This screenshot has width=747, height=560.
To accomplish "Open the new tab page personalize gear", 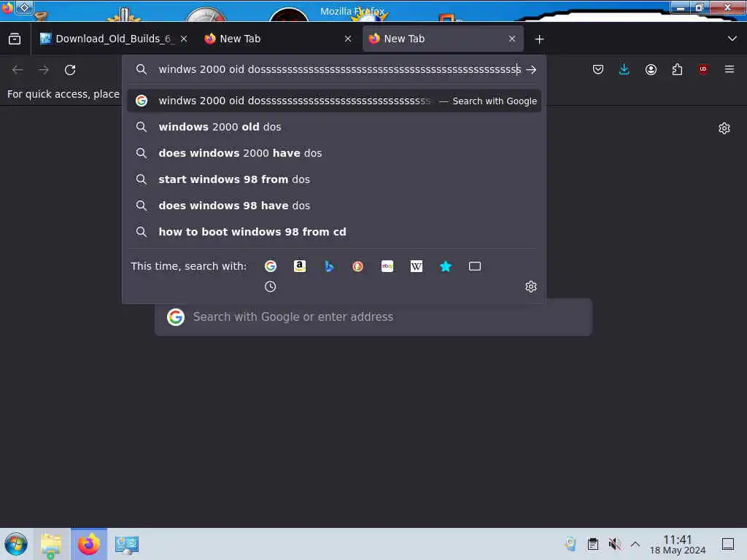I will pyautogui.click(x=724, y=128).
